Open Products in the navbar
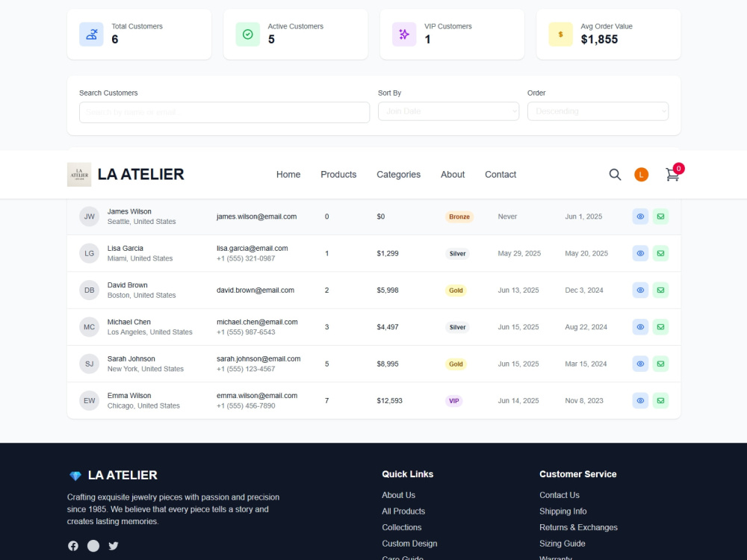The image size is (747, 560). 338,175
